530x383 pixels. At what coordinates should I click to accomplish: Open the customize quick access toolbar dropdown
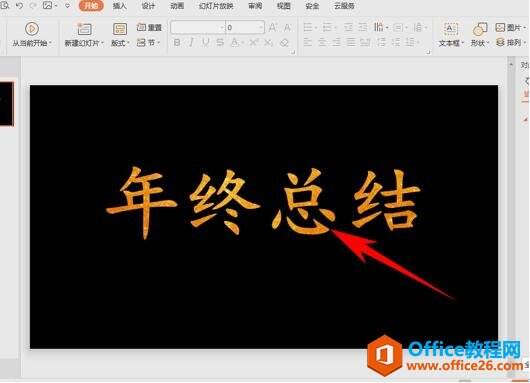pos(68,6)
